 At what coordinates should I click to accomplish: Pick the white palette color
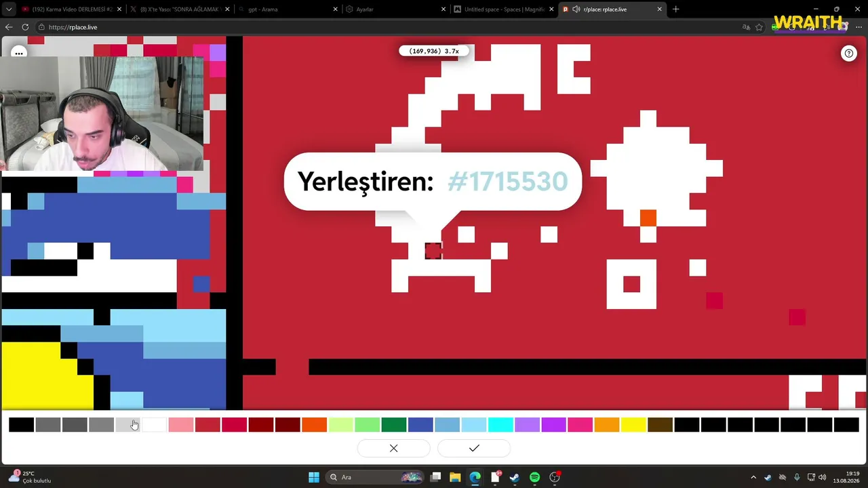(154, 425)
